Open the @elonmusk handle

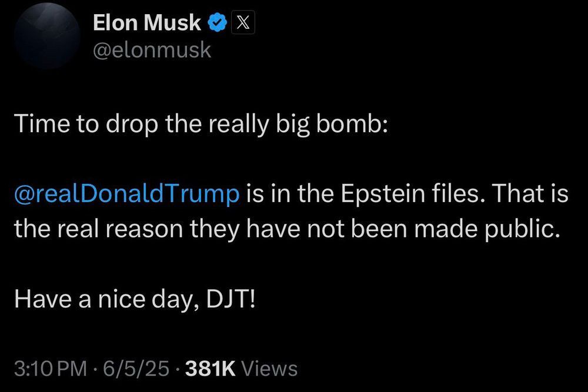pyautogui.click(x=152, y=50)
